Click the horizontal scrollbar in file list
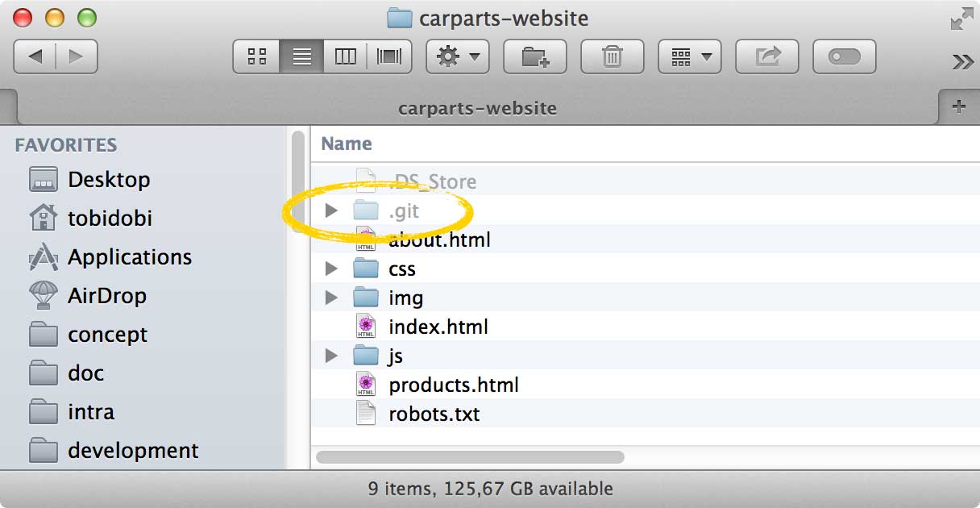Image resolution: width=980 pixels, height=508 pixels. [470, 457]
